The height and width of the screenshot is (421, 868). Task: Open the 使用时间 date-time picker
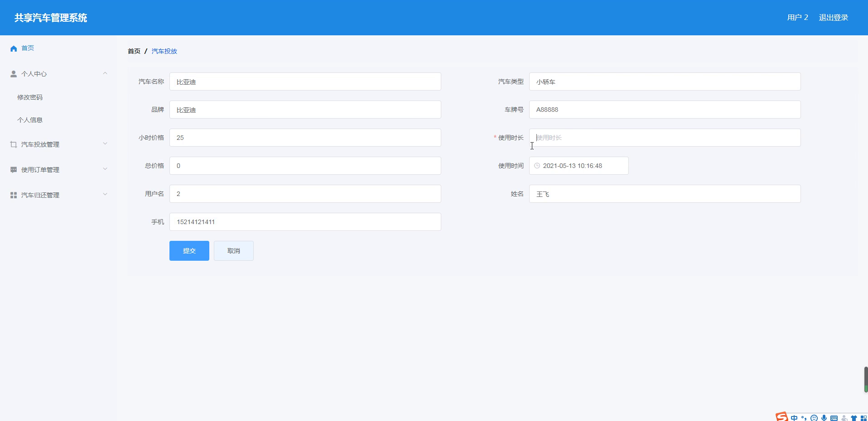(579, 166)
